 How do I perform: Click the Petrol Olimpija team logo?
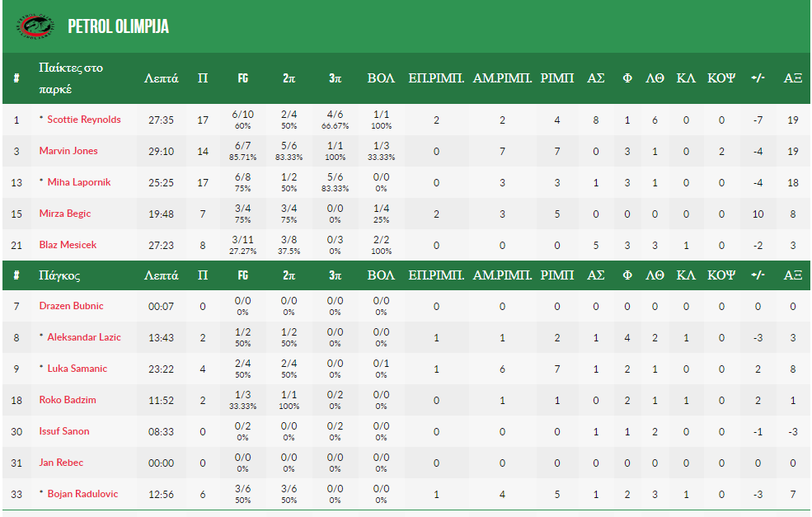[x=34, y=25]
